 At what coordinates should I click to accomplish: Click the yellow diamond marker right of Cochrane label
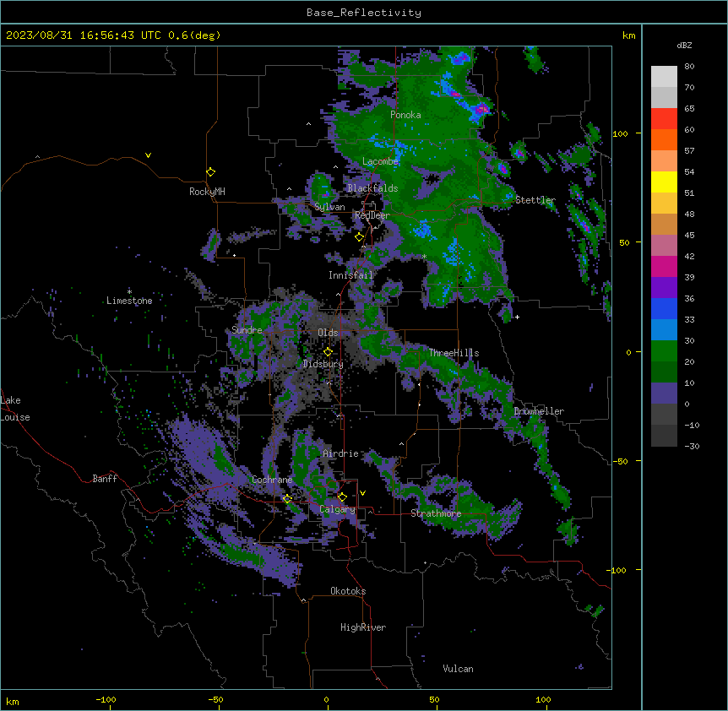pos(287,498)
